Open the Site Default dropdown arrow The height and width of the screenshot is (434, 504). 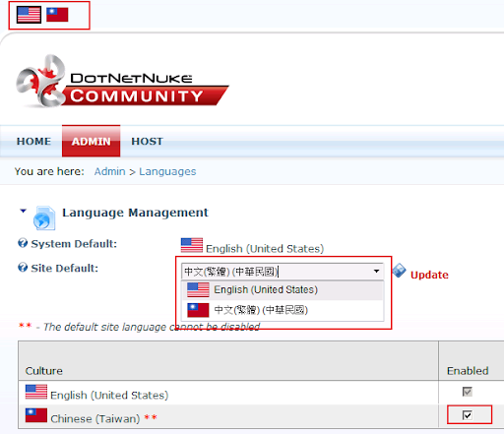376,272
